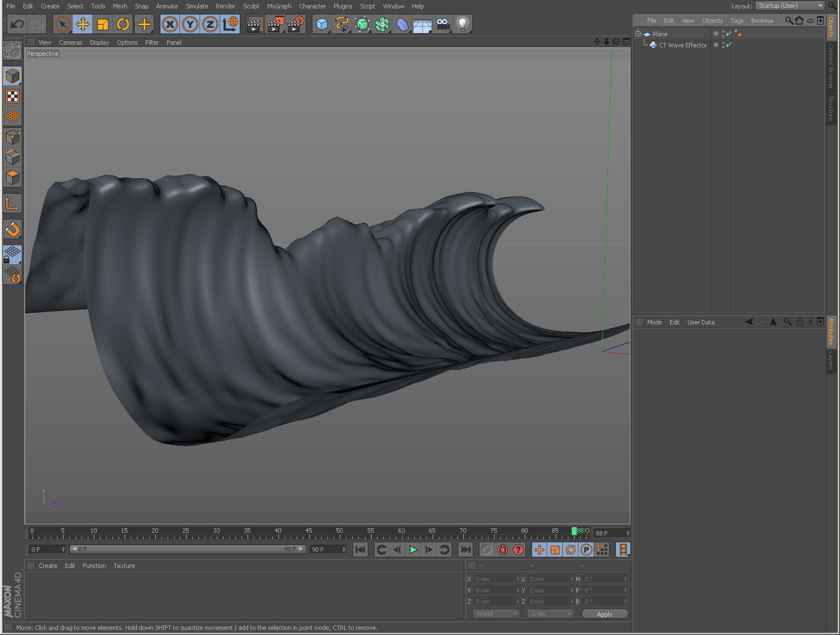840x635 pixels.
Task: Click Bookmarks in the Object Manager menu bar
Action: pyautogui.click(x=762, y=20)
